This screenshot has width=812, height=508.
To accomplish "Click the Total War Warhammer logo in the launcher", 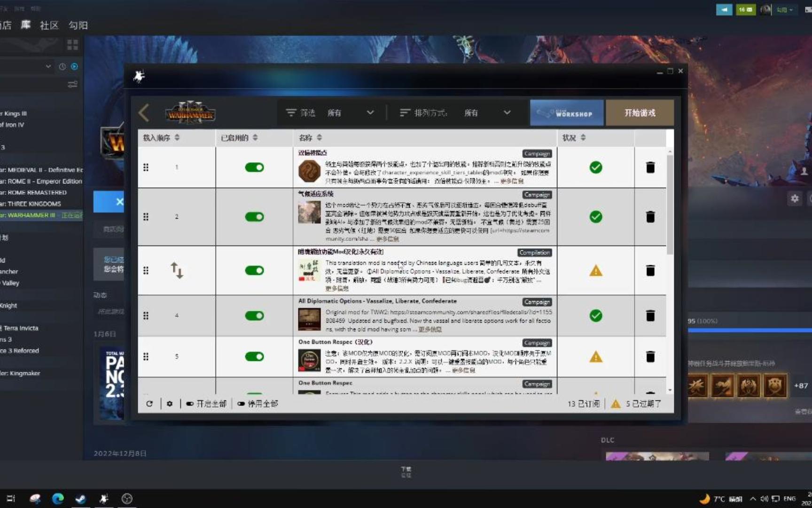I will tap(190, 113).
